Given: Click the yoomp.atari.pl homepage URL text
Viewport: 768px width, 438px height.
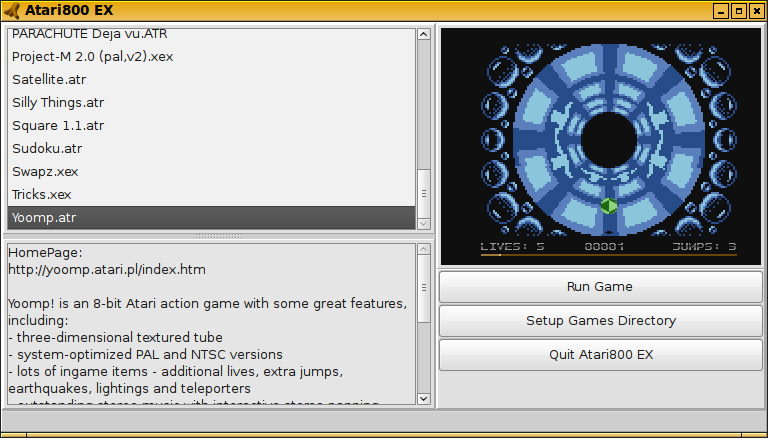Looking at the screenshot, I should pos(107,269).
